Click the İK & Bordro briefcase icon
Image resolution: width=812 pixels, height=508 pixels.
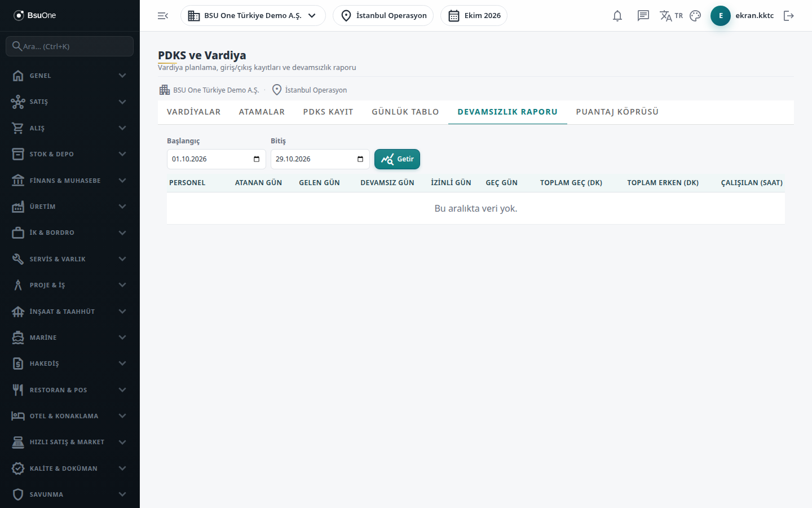click(x=18, y=233)
